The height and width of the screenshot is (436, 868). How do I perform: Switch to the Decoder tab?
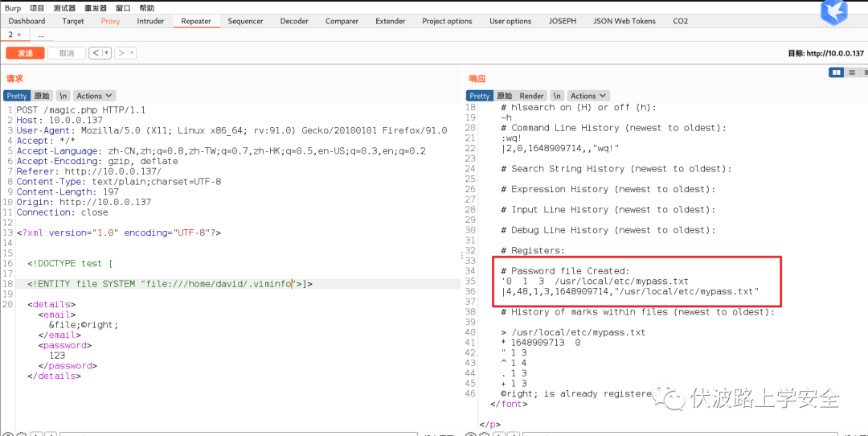click(x=294, y=21)
